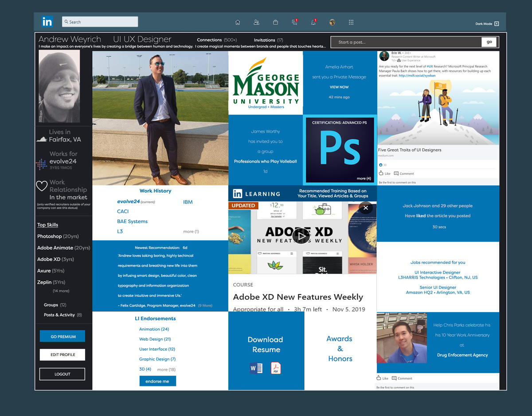Open UI Interactive Designer job listing
532x416 pixels.
[438, 275]
